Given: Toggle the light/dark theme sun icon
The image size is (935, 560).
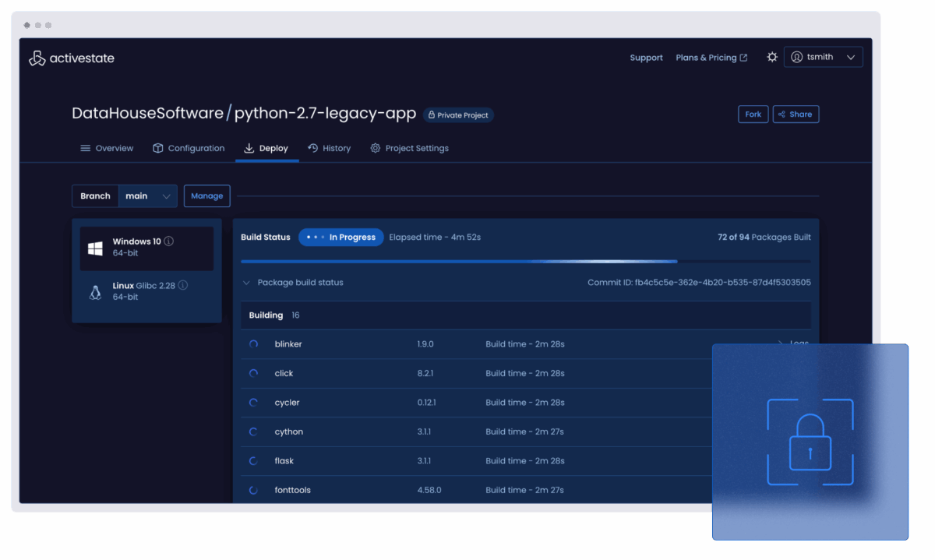Looking at the screenshot, I should pyautogui.click(x=772, y=58).
